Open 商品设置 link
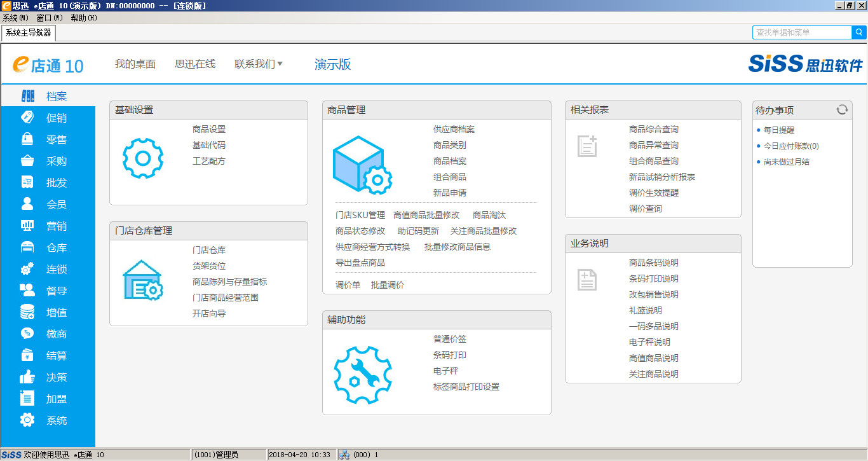The width and height of the screenshot is (868, 461). [x=209, y=129]
